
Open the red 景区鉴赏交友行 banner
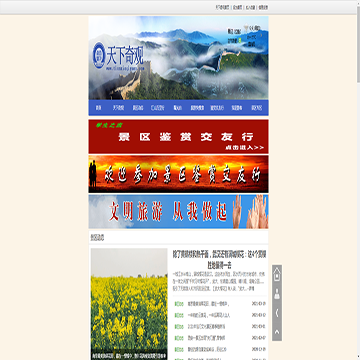tap(178, 137)
